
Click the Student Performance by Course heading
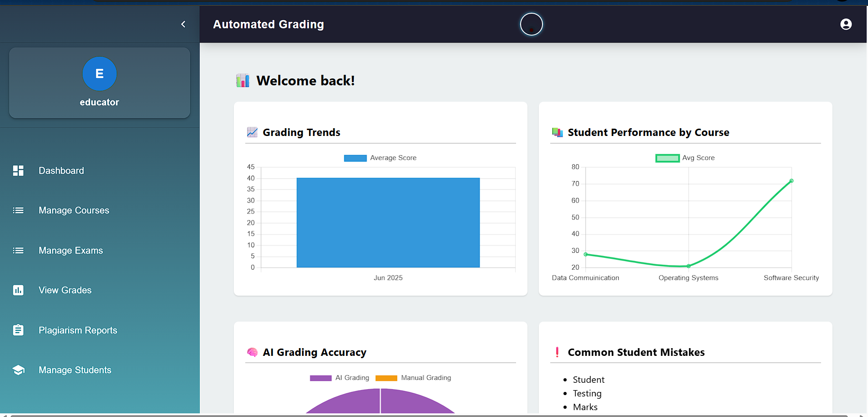(x=648, y=132)
